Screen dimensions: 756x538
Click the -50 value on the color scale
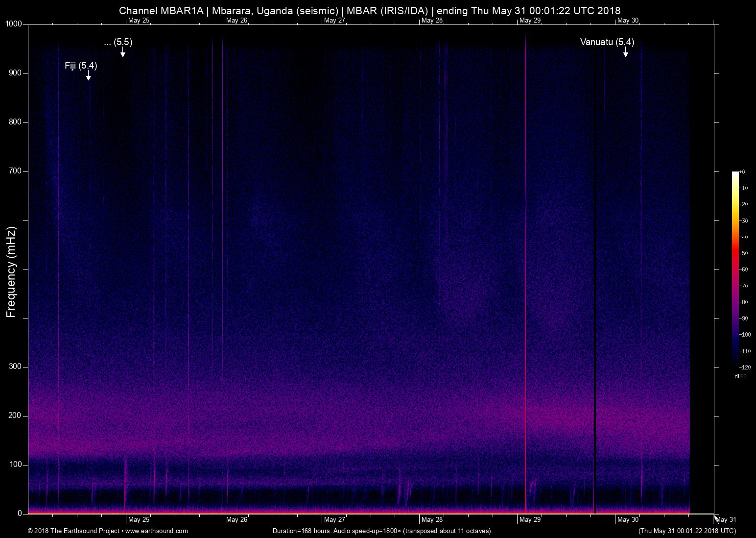743,253
